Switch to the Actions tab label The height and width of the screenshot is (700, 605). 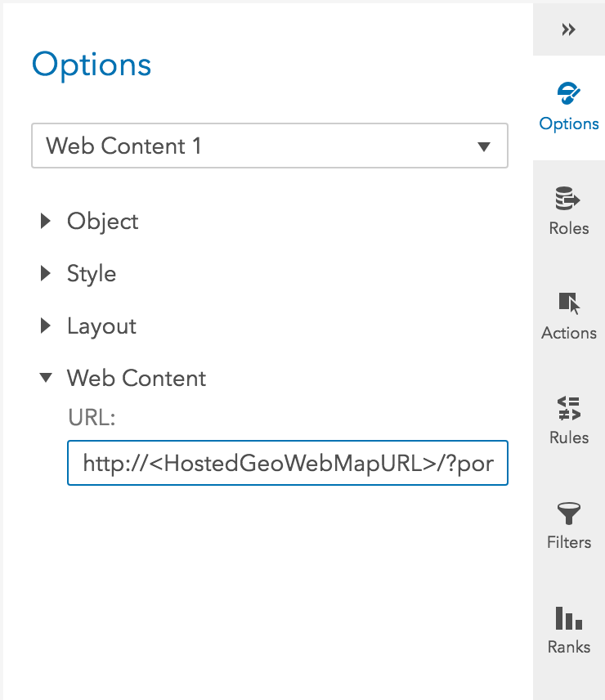[x=568, y=333]
